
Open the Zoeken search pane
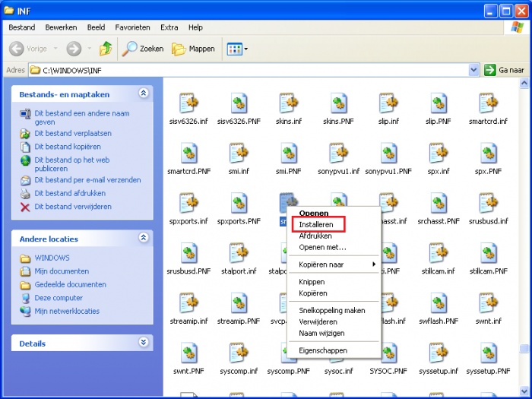(143, 49)
